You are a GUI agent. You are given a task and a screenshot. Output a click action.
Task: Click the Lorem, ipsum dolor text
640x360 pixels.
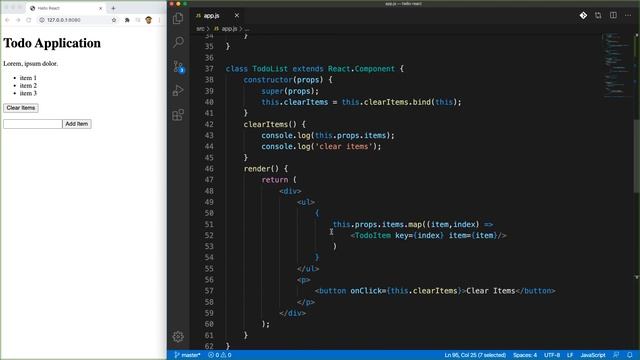[x=31, y=64]
